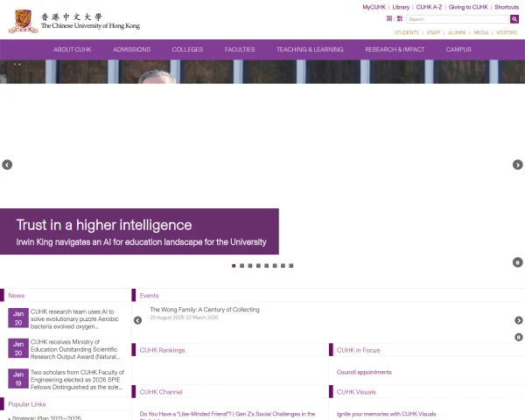Open the Admissions menu item

[132, 50]
